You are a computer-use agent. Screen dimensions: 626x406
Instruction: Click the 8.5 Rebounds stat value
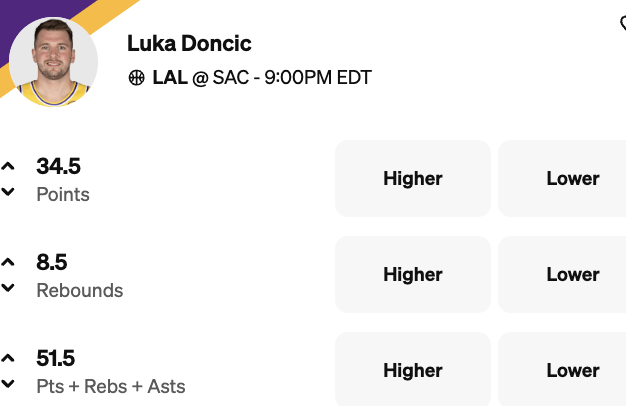click(52, 262)
